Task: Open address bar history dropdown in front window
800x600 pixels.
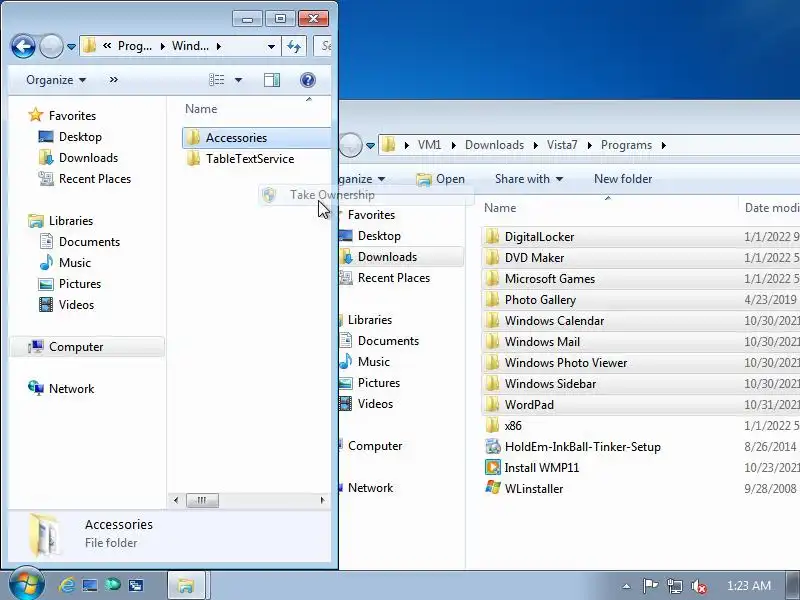Action: 271,46
